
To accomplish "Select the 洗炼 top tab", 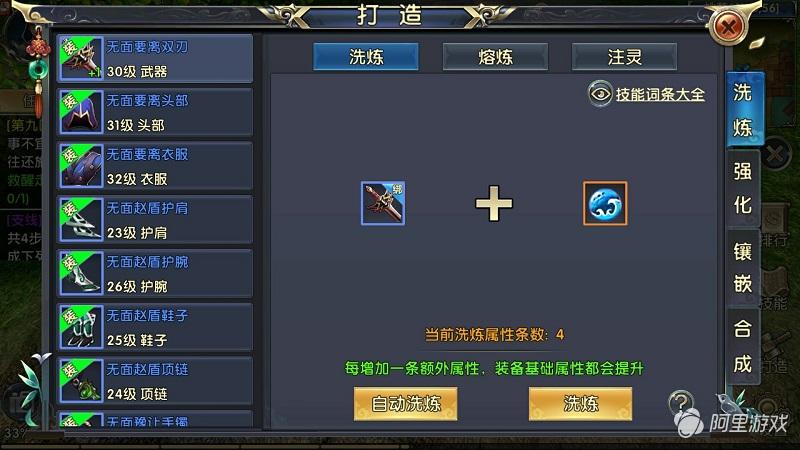I will [x=366, y=57].
